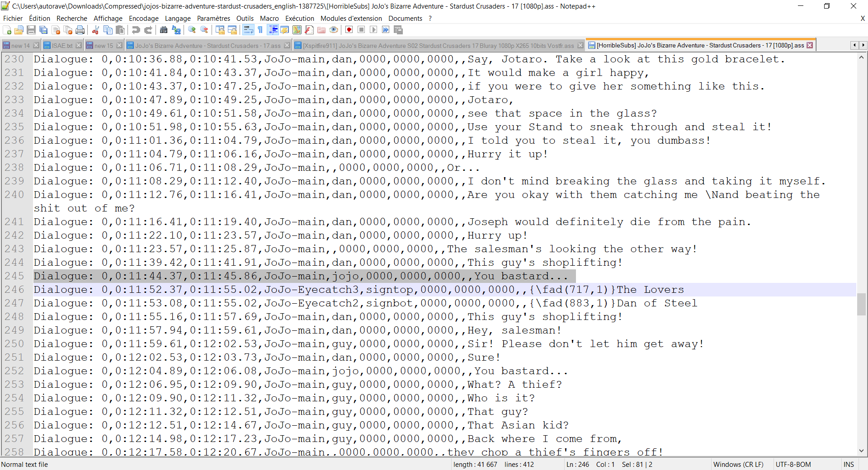
Task: Save the current file with the floppy icon
Action: click(31, 30)
